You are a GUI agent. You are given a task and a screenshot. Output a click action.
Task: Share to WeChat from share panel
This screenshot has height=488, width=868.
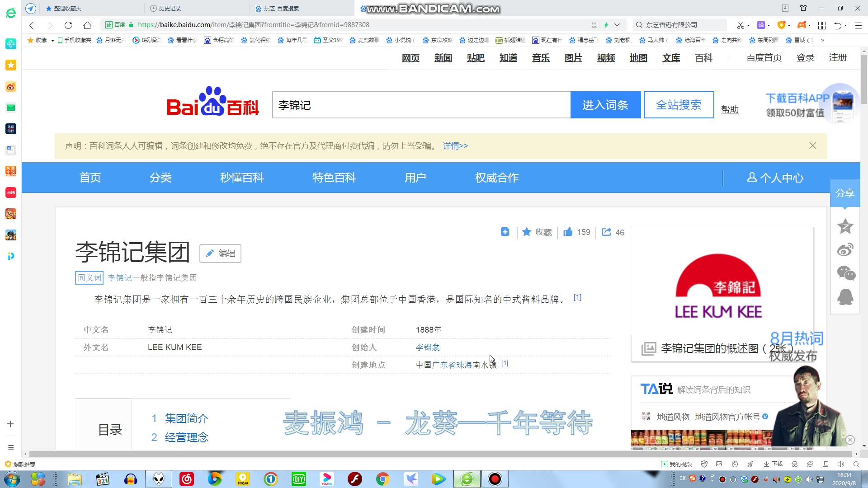point(846,273)
